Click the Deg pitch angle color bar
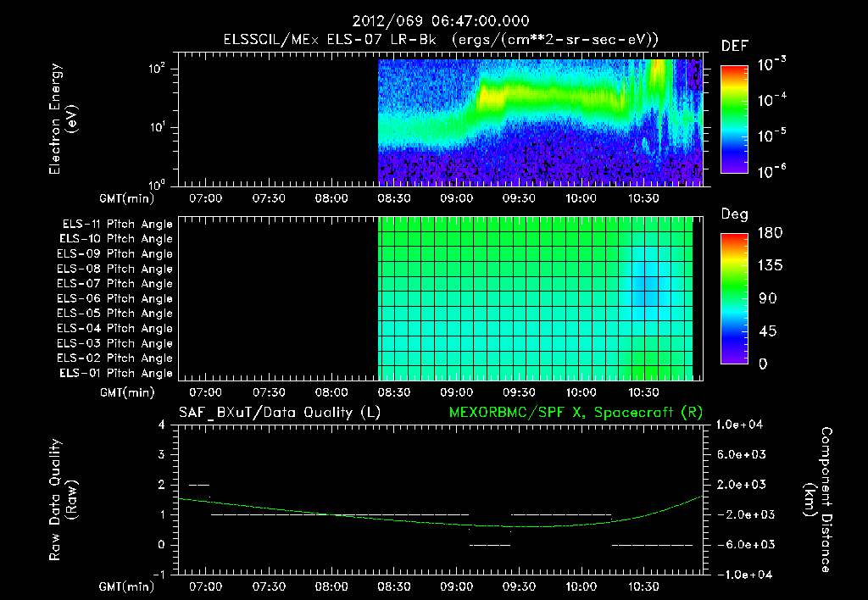 point(734,299)
